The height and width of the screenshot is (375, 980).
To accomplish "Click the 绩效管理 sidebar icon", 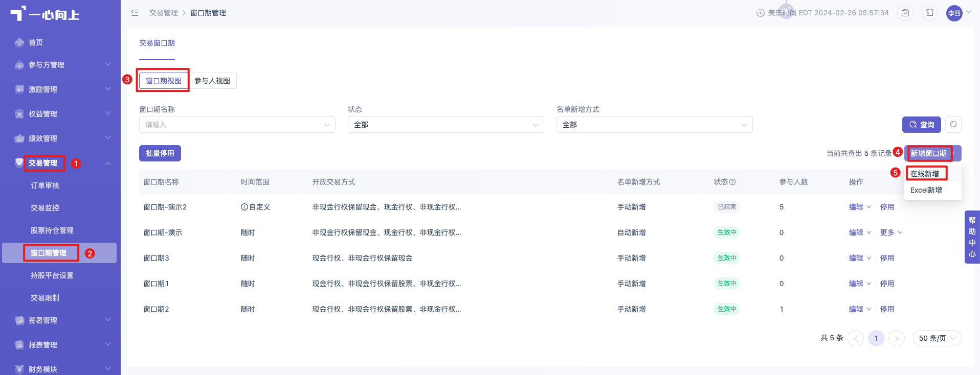I will (x=19, y=138).
